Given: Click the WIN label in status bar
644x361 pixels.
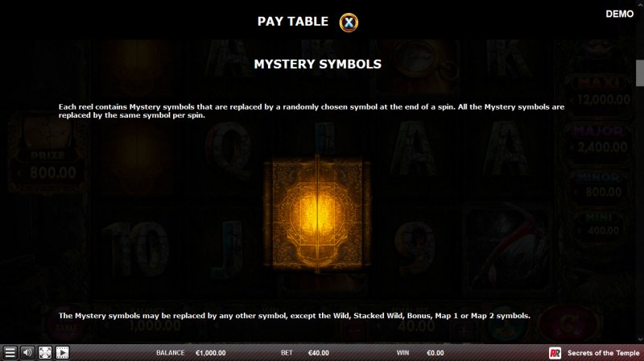Looking at the screenshot, I should (x=402, y=353).
